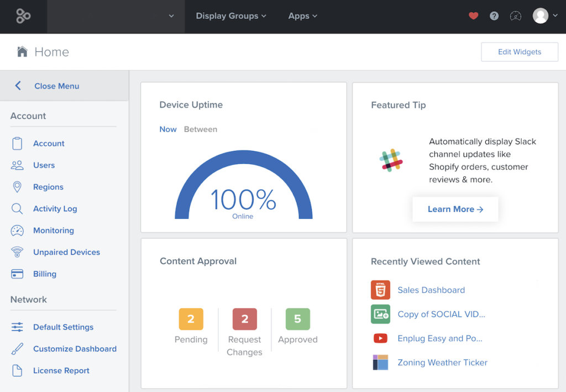The image size is (566, 392).
Task: Select the Now uptime view
Action: 168,129
